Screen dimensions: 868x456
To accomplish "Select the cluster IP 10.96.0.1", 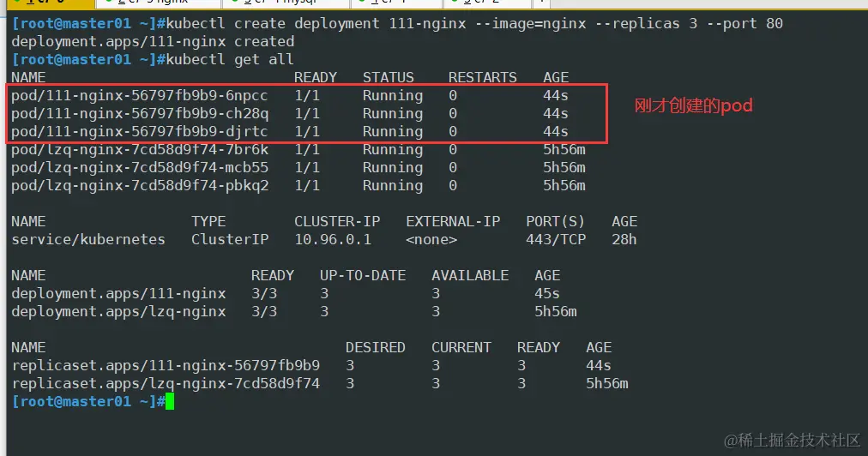I will 333,240.
